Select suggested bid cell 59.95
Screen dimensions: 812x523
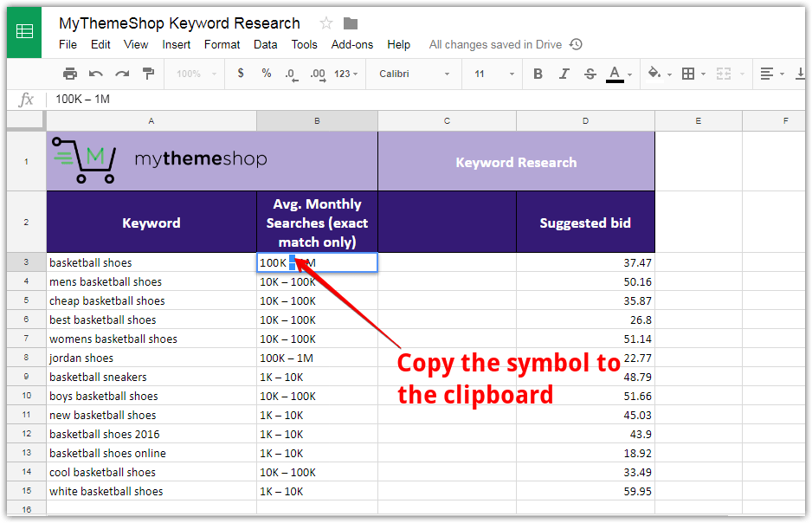[585, 491]
